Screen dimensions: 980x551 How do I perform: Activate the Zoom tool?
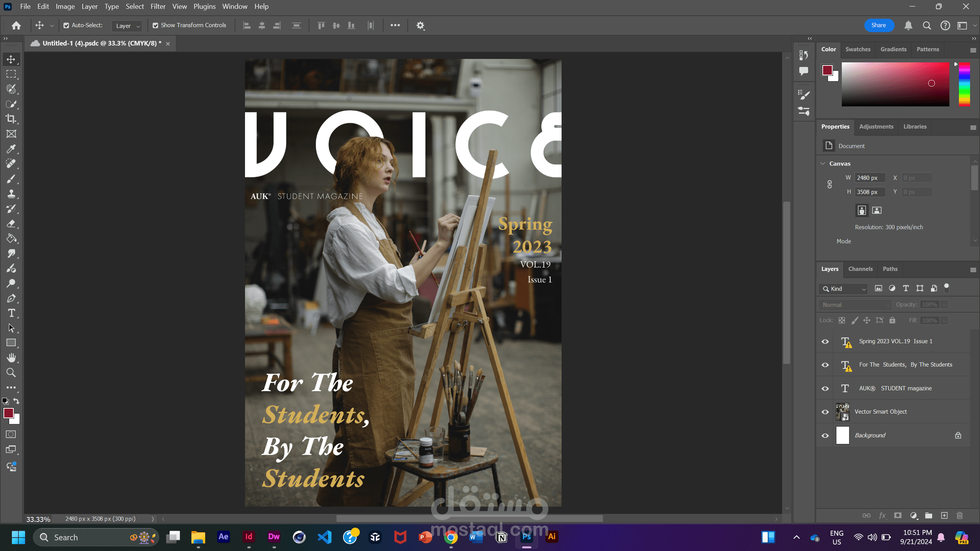tap(11, 373)
